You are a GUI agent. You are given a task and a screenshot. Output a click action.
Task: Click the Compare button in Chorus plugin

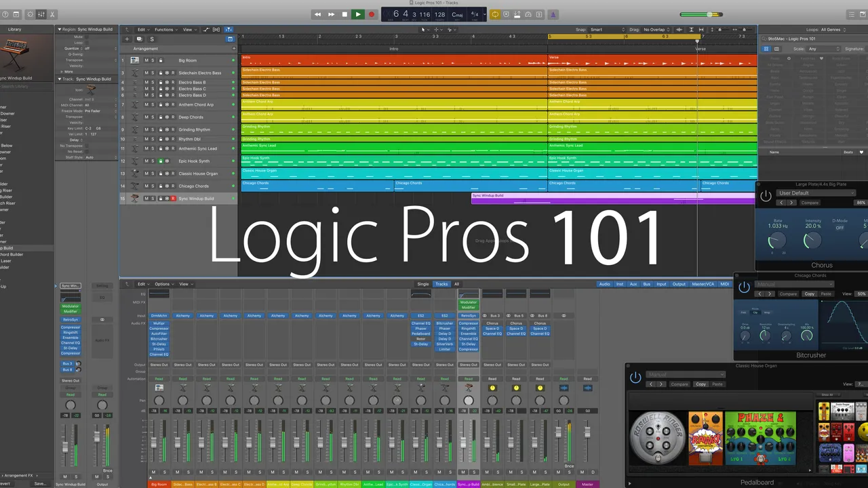(x=810, y=203)
